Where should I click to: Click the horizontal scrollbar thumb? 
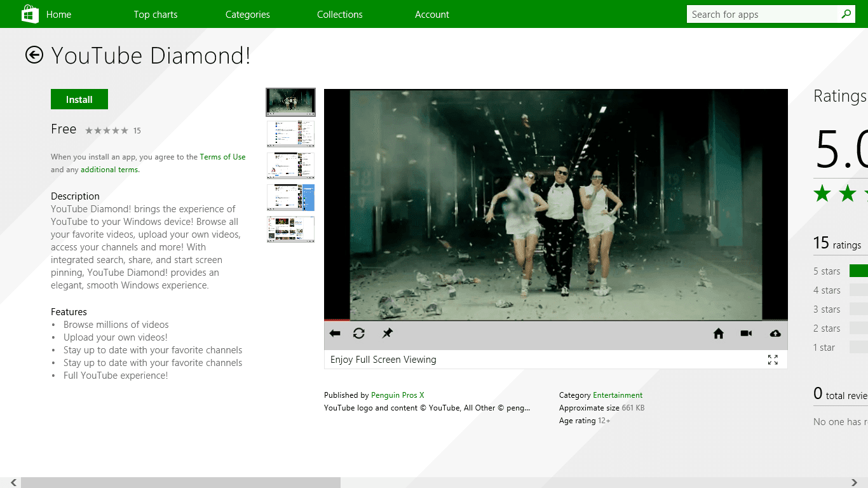(x=180, y=483)
